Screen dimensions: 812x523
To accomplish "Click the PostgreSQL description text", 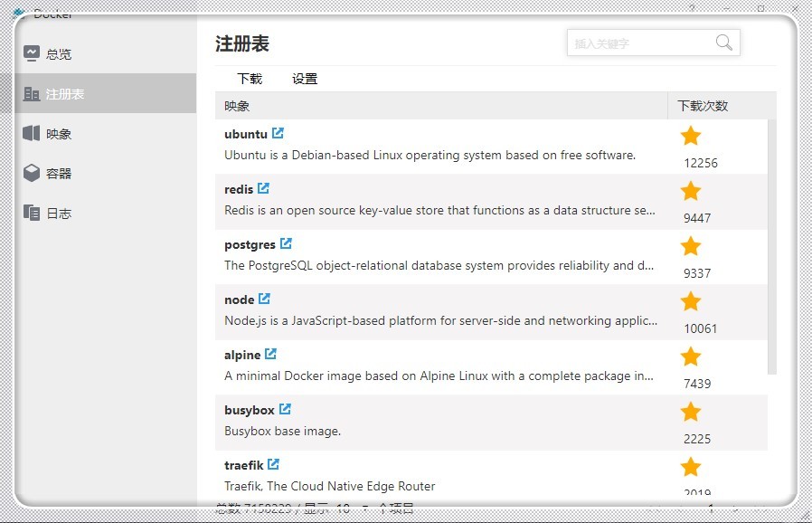I will (x=439, y=265).
